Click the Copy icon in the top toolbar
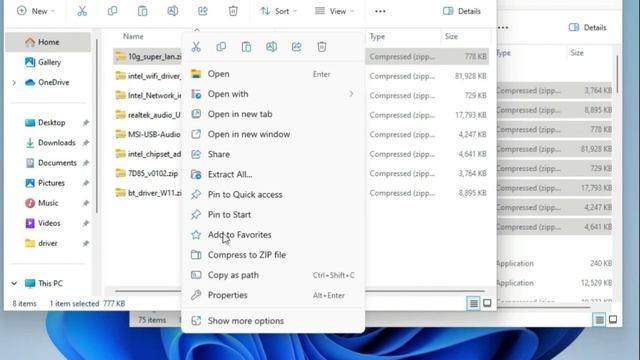640x360 pixels. click(x=112, y=11)
